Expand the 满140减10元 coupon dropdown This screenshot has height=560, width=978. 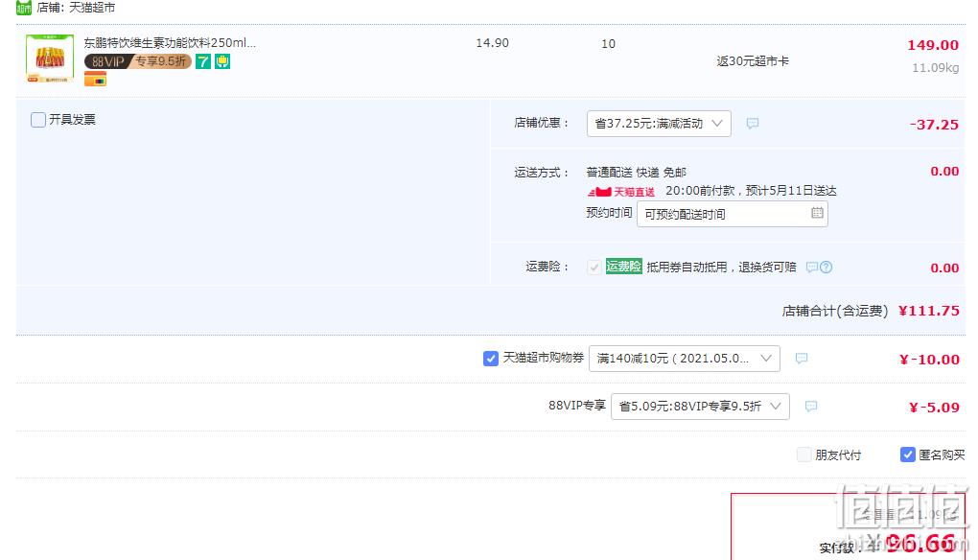click(x=685, y=359)
